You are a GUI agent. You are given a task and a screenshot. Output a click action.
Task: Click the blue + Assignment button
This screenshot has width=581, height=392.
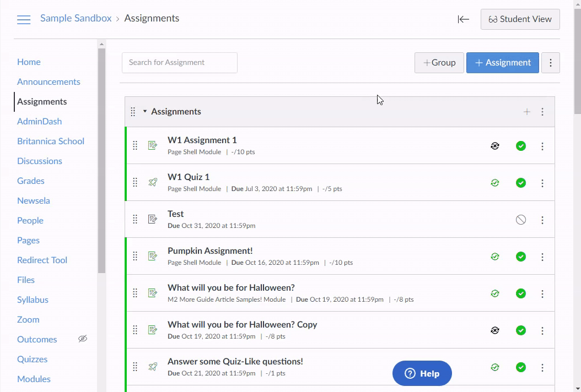[502, 63]
